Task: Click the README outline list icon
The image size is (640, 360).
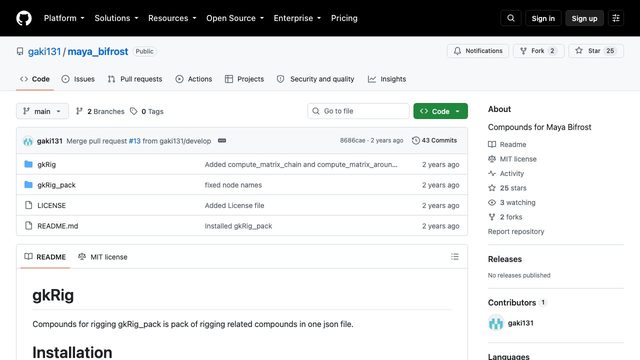Action: pos(455,257)
